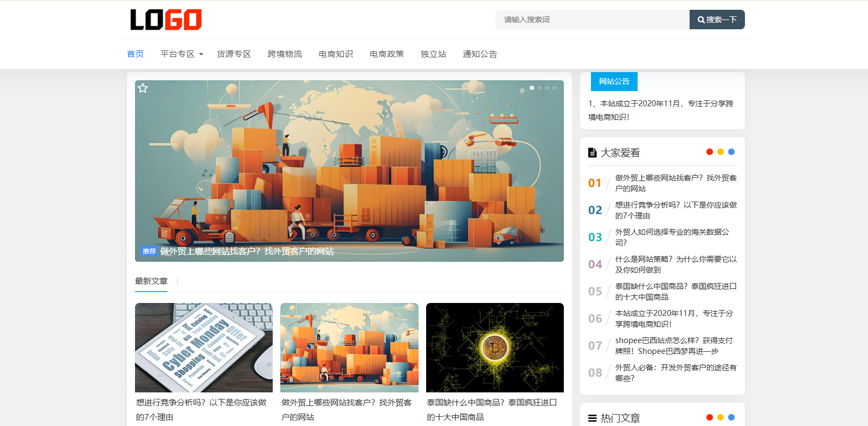Click the blue dot in 大家爱看 header
Viewport: 868px width, 426px height.
(x=731, y=152)
